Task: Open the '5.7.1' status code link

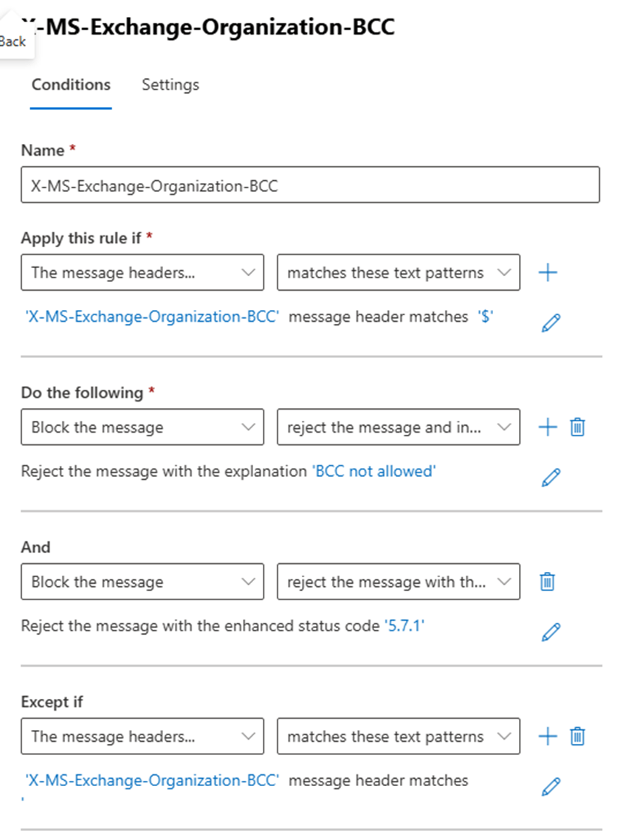Action: pos(404,626)
